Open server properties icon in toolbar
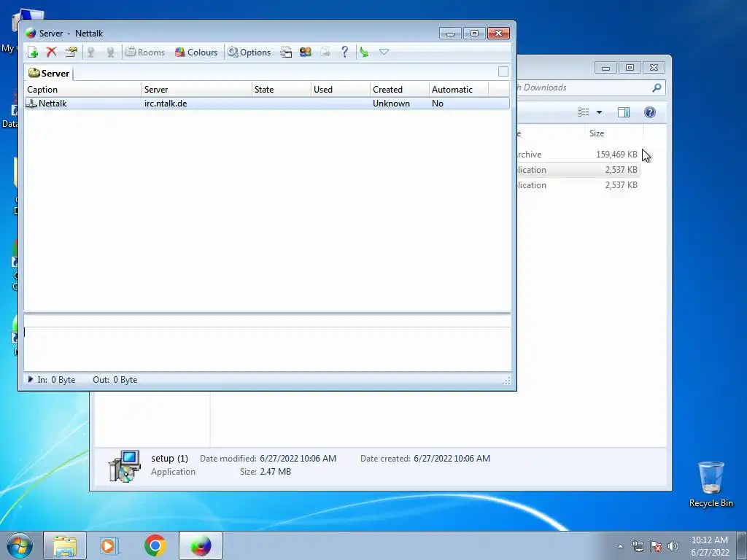 pyautogui.click(x=71, y=52)
